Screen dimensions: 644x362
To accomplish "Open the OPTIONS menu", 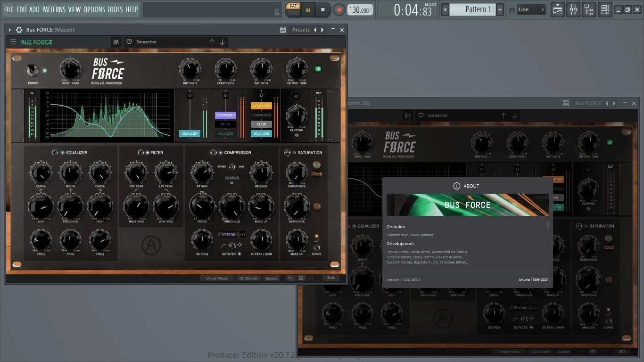I will [x=94, y=9].
